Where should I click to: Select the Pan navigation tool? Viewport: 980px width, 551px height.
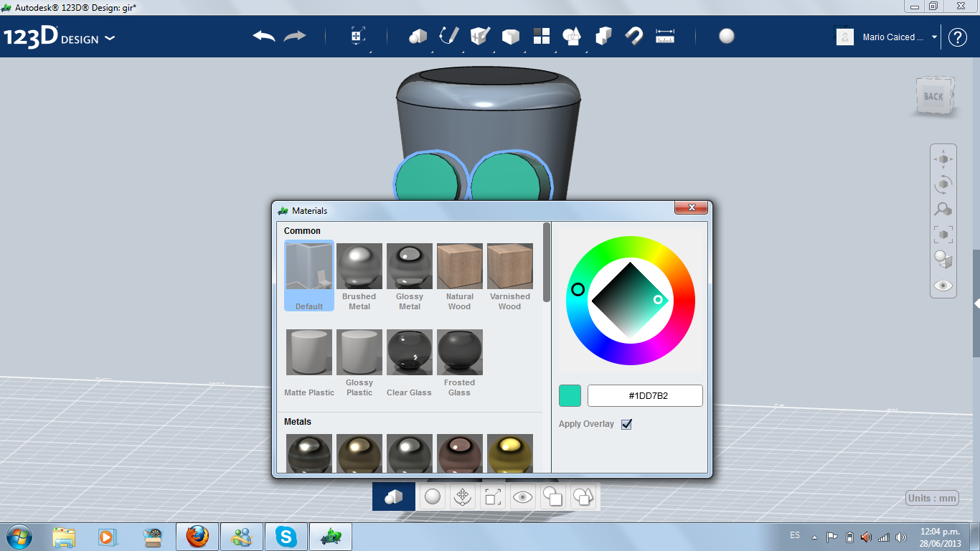pyautogui.click(x=943, y=159)
